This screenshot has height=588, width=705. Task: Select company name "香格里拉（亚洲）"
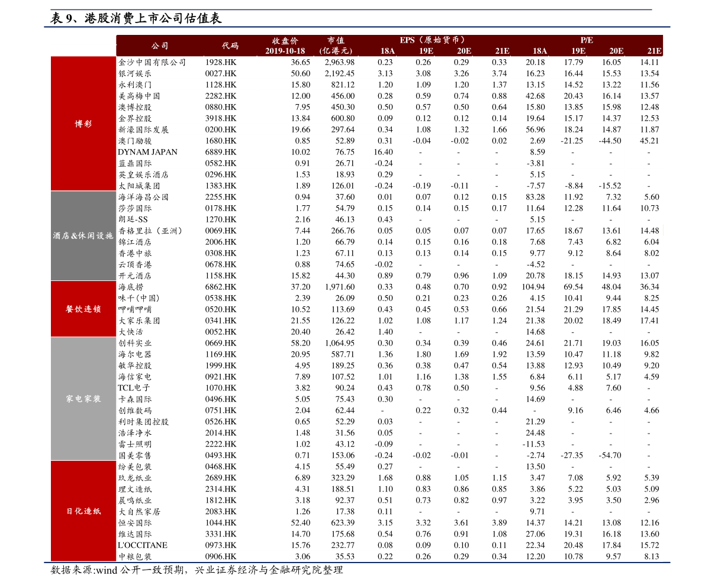(150, 231)
